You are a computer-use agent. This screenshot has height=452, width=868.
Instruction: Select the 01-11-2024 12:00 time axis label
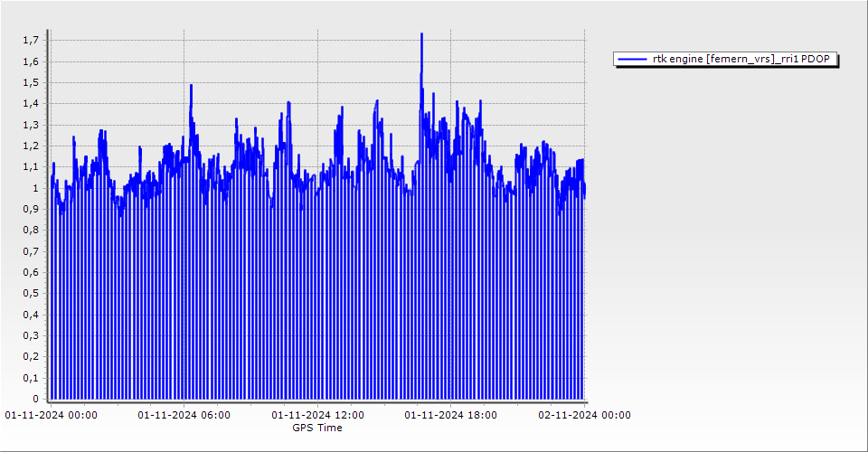click(x=317, y=415)
